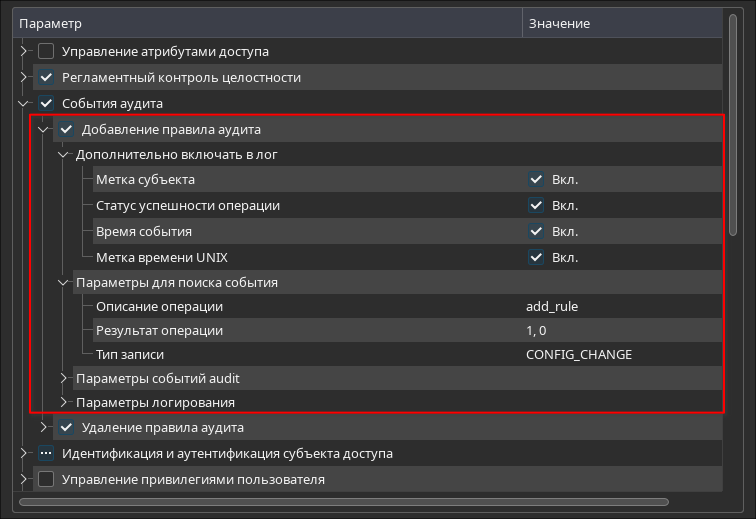Collapse Дополнительно включать в лог section
The height and width of the screenshot is (519, 756).
(63, 155)
